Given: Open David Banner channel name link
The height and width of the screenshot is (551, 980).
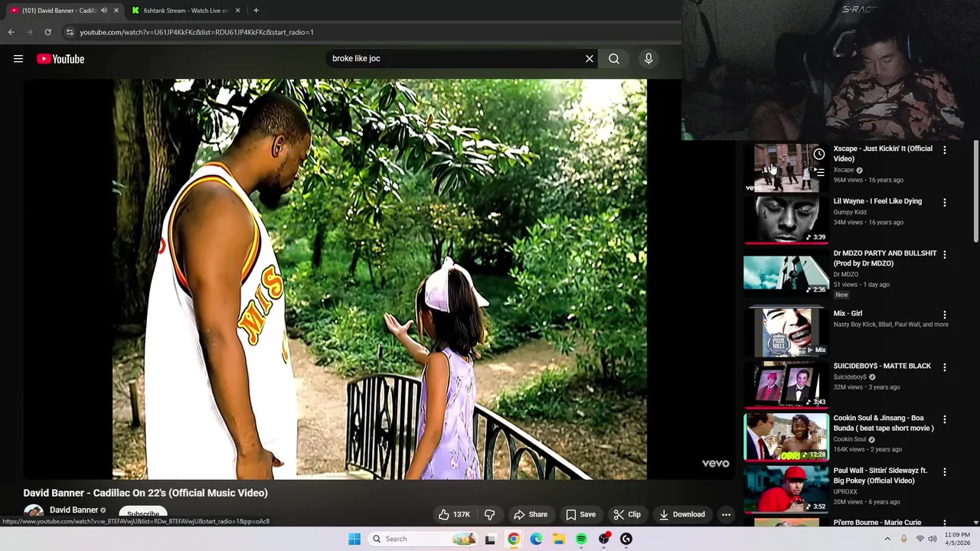Looking at the screenshot, I should pos(73,510).
